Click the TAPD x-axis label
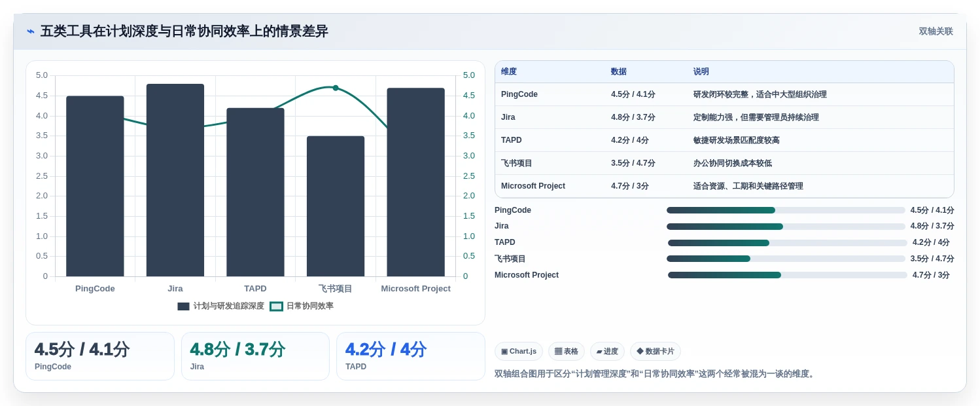Viewport: 980px width, 406px height. click(255, 289)
